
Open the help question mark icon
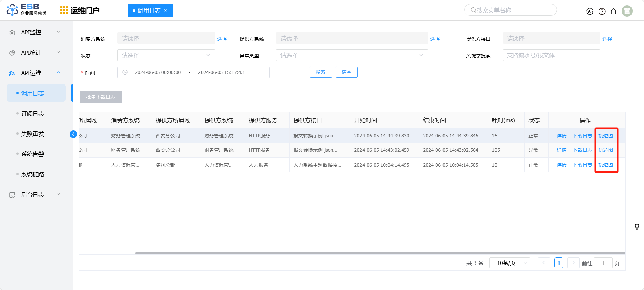[x=602, y=11]
